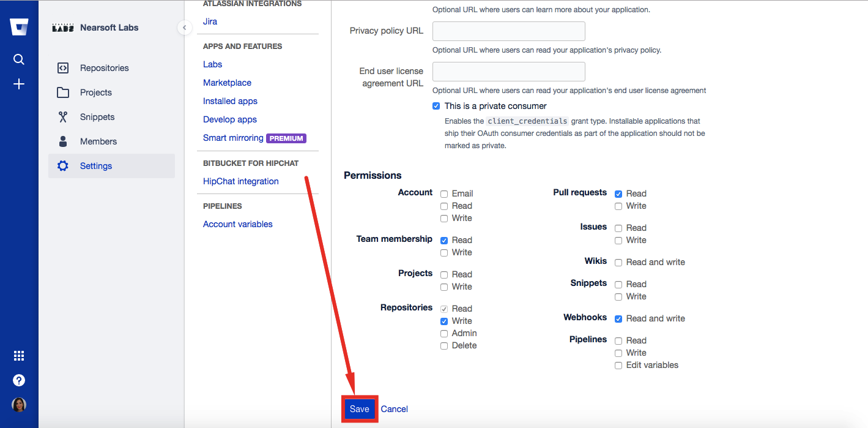This screenshot has width=868, height=428.
Task: Toggle Webhooks Read and write checkbox
Action: [618, 319]
